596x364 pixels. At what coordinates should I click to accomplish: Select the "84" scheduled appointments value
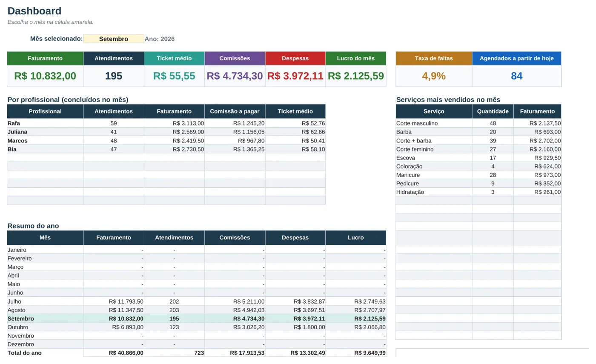[x=517, y=76]
